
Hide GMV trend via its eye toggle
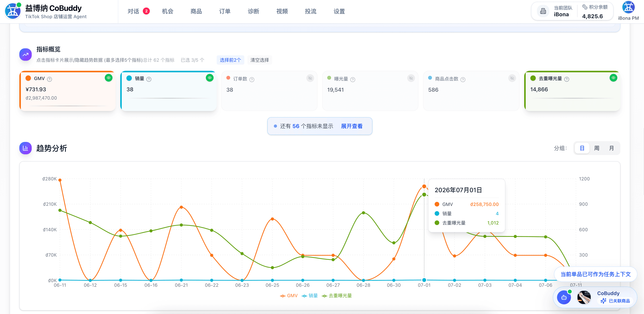click(108, 78)
